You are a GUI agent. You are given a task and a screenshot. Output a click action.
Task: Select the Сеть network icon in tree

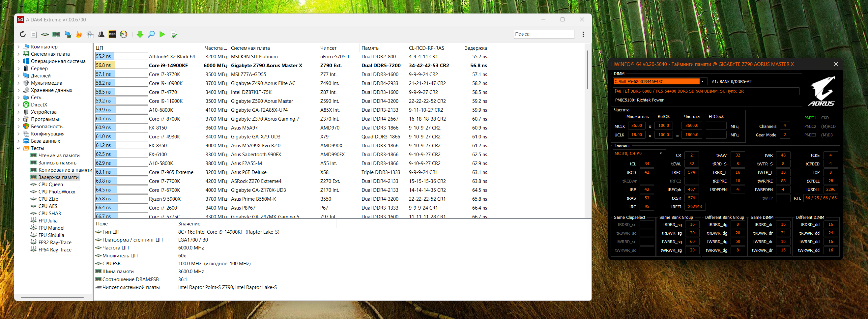click(26, 97)
